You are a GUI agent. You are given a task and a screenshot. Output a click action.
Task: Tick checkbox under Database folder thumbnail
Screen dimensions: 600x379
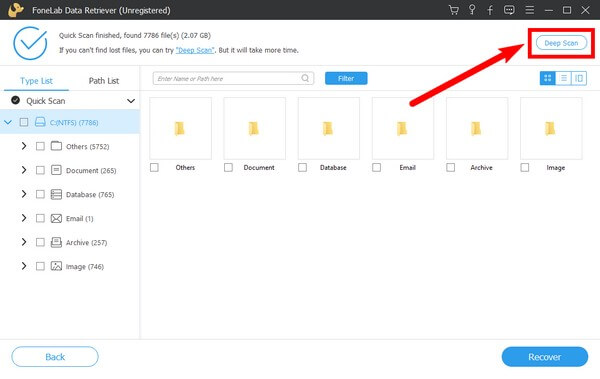(302, 167)
